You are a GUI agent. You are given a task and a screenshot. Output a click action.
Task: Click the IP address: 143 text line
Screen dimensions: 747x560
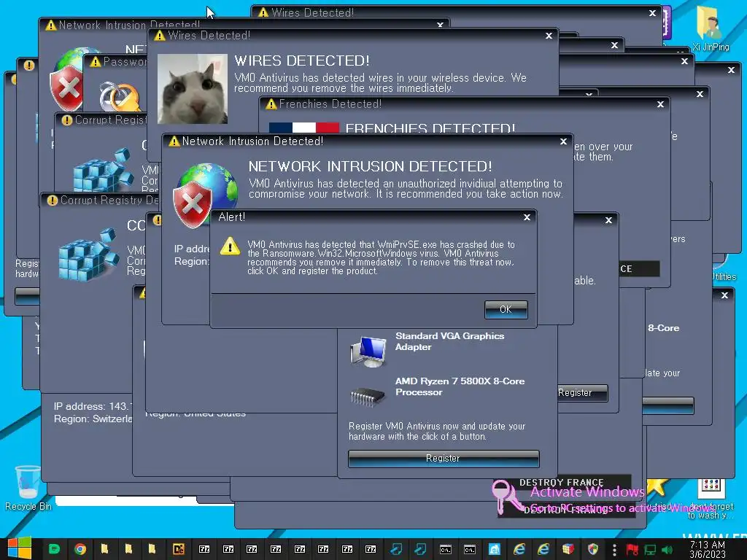93,406
